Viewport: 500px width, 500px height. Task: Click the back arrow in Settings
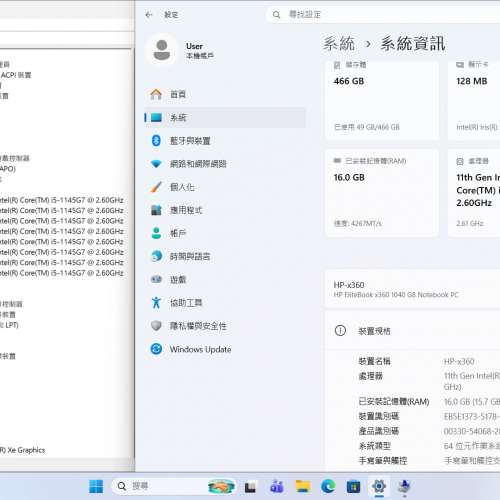(149, 15)
